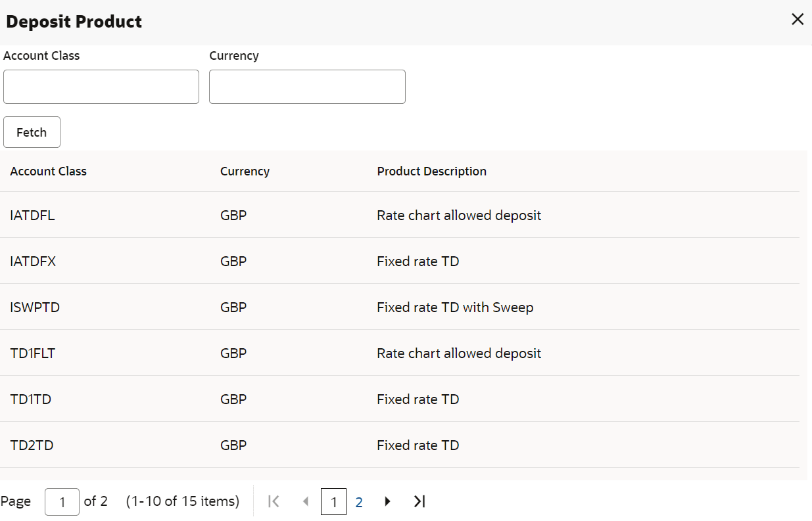Select the IATDFL account class row
The width and height of the screenshot is (812, 521).
[33, 215]
